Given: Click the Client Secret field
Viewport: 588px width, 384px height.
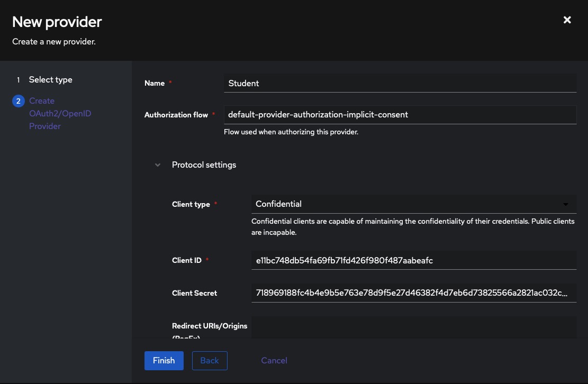Looking at the screenshot, I should click(x=413, y=293).
